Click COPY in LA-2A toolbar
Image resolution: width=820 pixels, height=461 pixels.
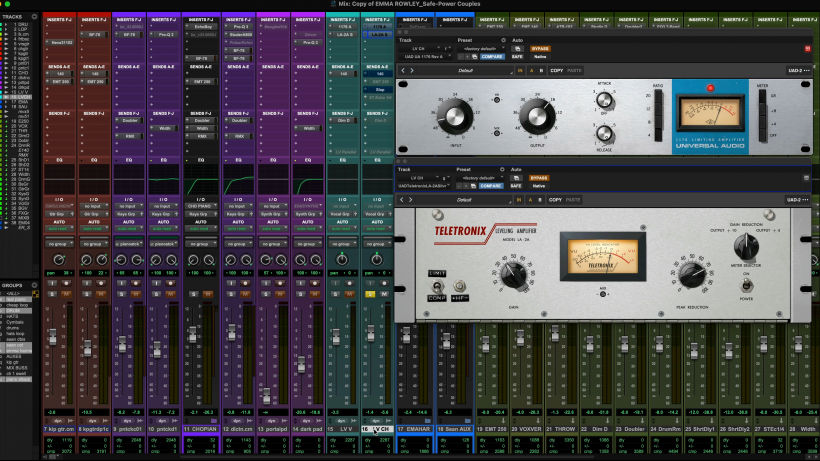pos(555,200)
